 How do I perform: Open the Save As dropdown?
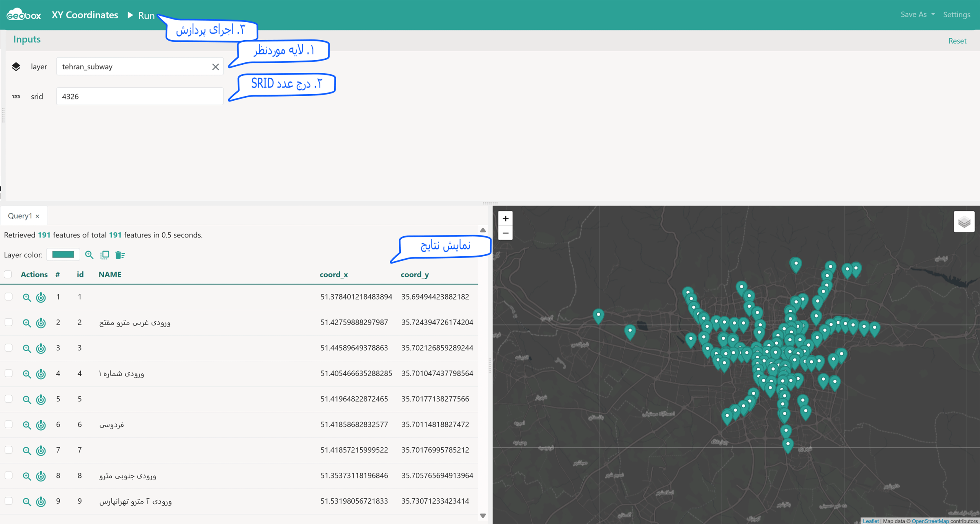point(917,15)
